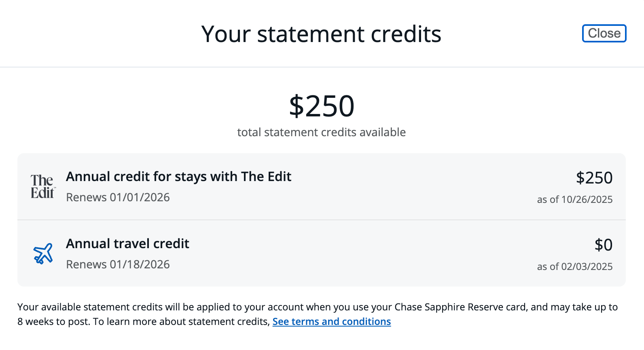Select the "Annual travel credit" title

click(x=127, y=244)
